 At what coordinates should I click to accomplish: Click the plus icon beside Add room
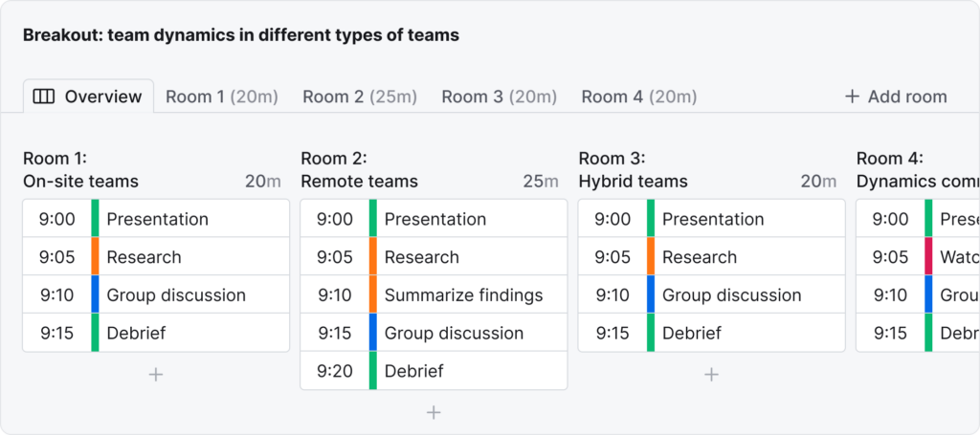pos(852,97)
